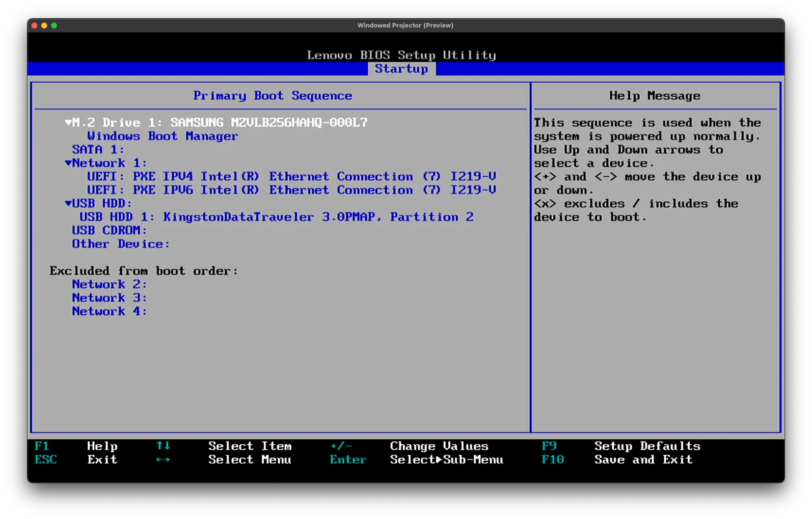Select excluded Network 4 entry
Image resolution: width=812 pixels, height=519 pixels.
click(x=109, y=311)
